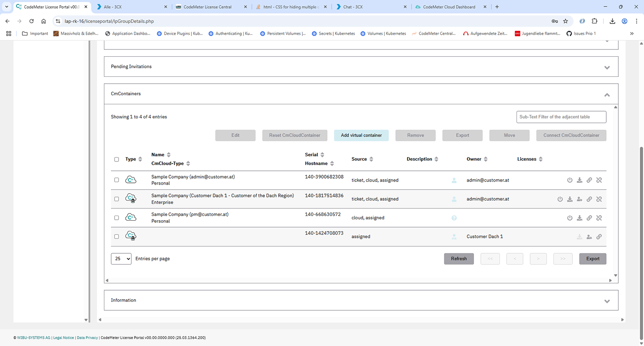The image size is (644, 346).
Task: Check the row for serial 140-3900682308
Action: [116, 180]
